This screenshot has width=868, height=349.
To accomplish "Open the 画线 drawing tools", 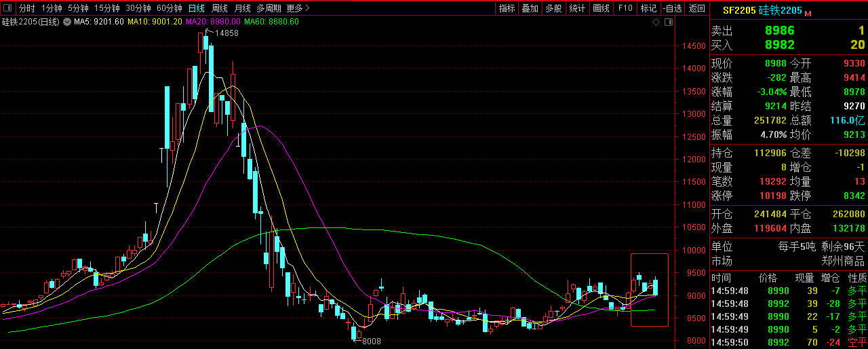I will [x=601, y=8].
